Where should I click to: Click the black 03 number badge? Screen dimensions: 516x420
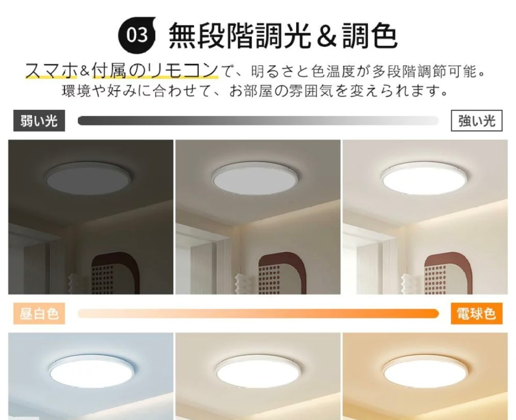click(137, 35)
